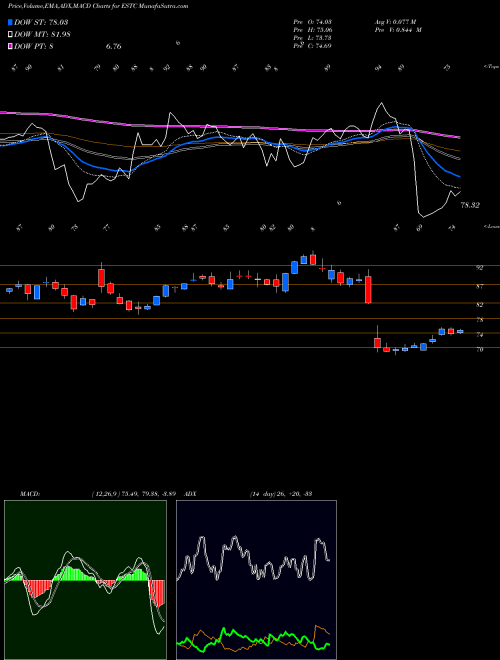Click the 87 price axis label
This screenshot has height=660, width=500.
click(x=479, y=286)
